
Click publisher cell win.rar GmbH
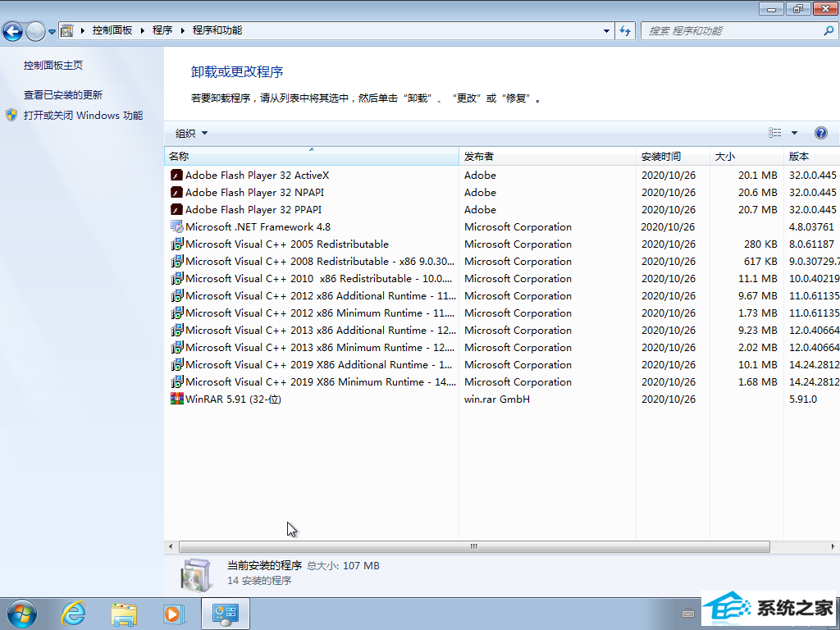pyautogui.click(x=497, y=399)
